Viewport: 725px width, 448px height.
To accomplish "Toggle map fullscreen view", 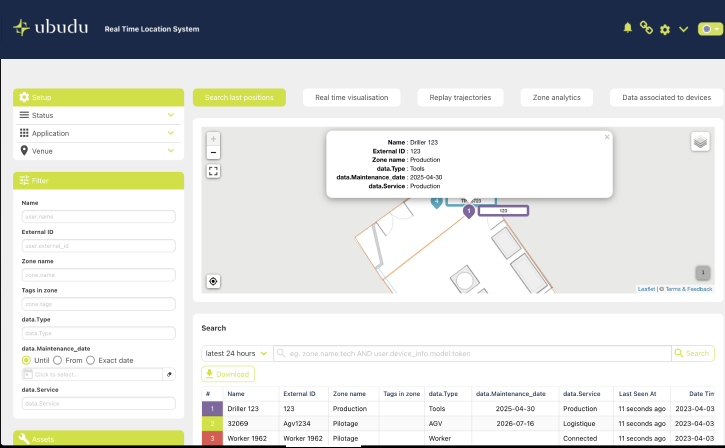I will pyautogui.click(x=213, y=171).
